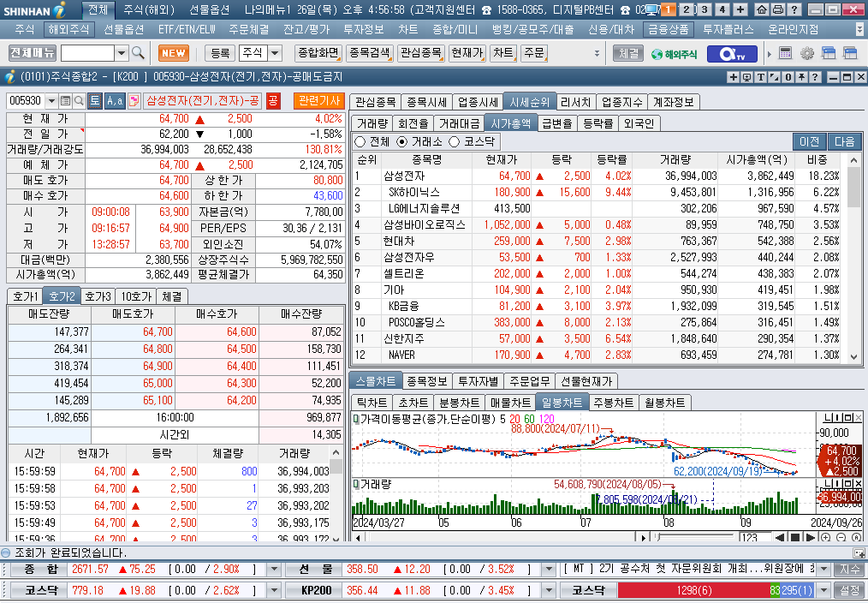Select 전체 radio button
868x603 pixels.
pos(360,142)
